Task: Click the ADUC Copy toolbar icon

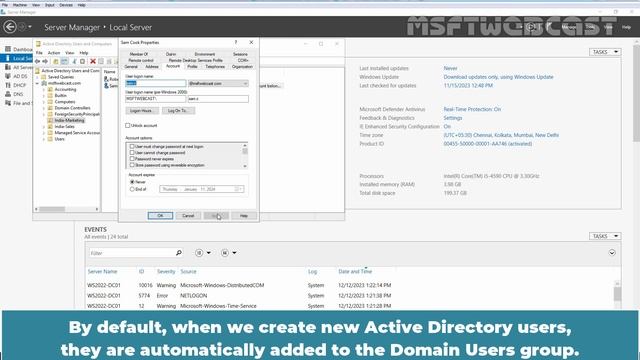Action: (x=82, y=61)
